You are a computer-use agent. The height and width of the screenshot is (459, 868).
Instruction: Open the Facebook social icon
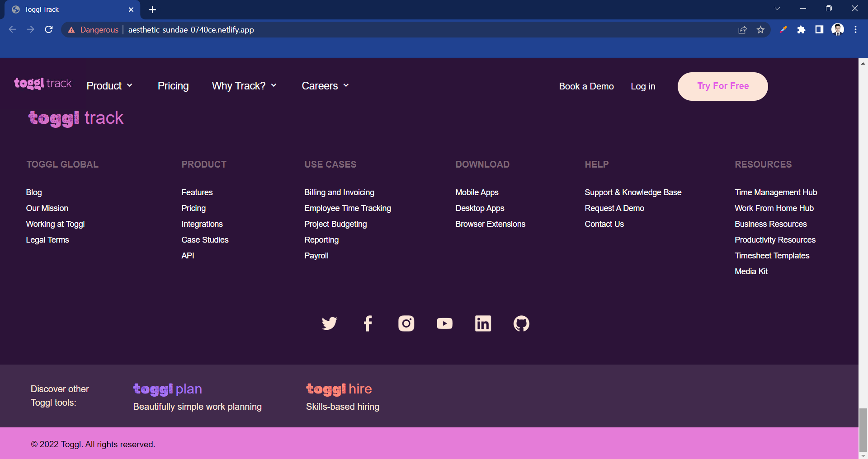(368, 323)
